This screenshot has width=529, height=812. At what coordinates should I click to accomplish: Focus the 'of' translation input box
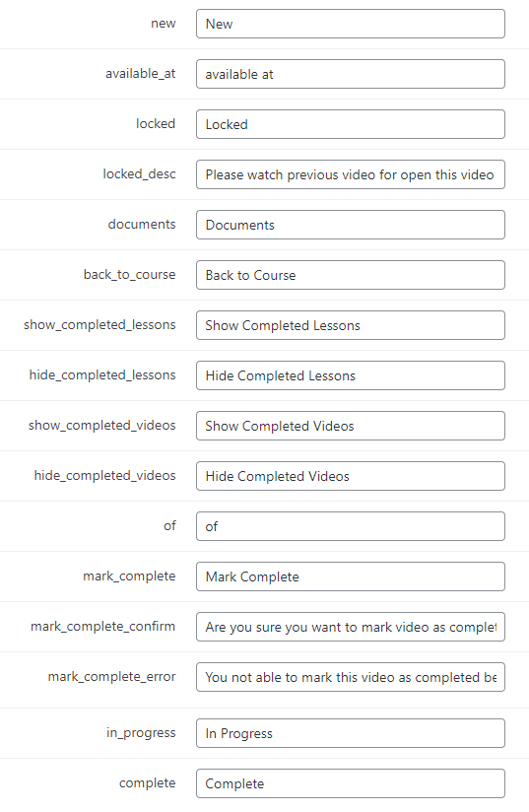[351, 526]
